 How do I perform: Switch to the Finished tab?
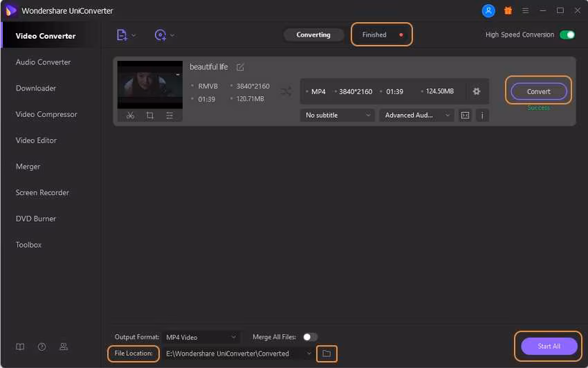coord(381,35)
